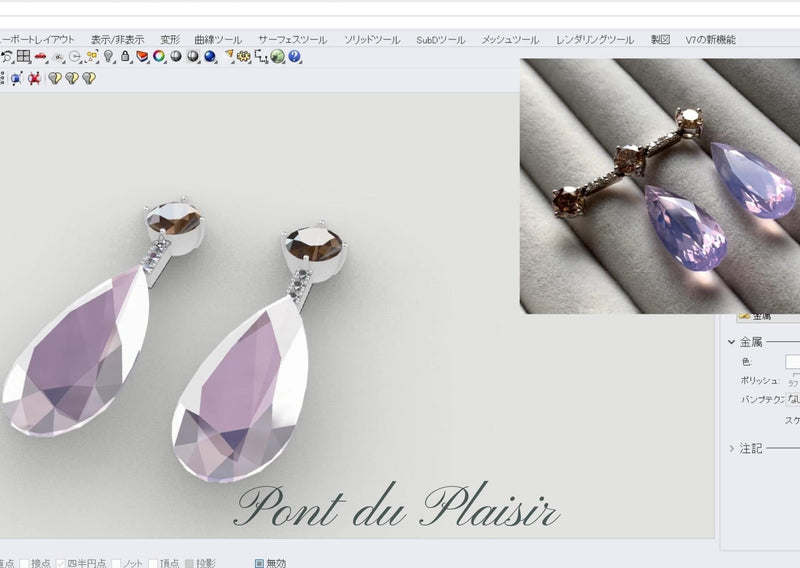
Task: Click the yellow select objects icon
Action: click(x=92, y=57)
